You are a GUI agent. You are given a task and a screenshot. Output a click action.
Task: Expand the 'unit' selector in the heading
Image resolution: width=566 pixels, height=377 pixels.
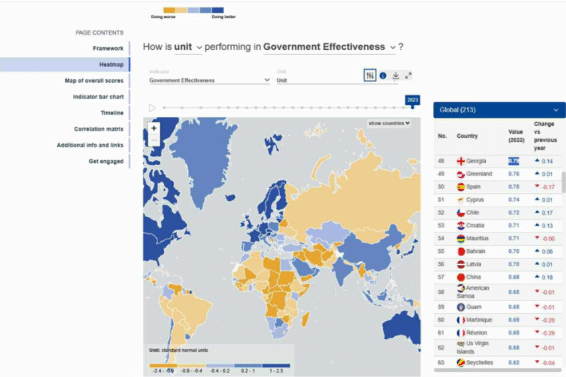(188, 47)
